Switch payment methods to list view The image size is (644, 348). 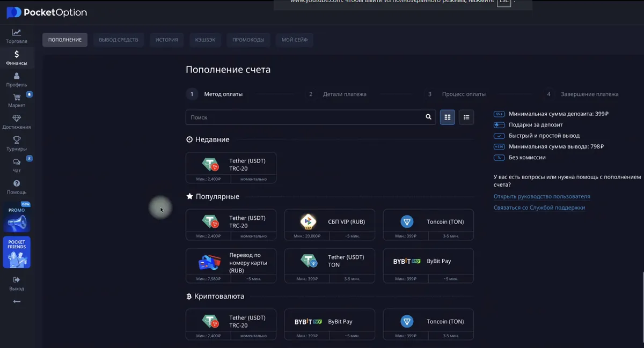tap(466, 117)
